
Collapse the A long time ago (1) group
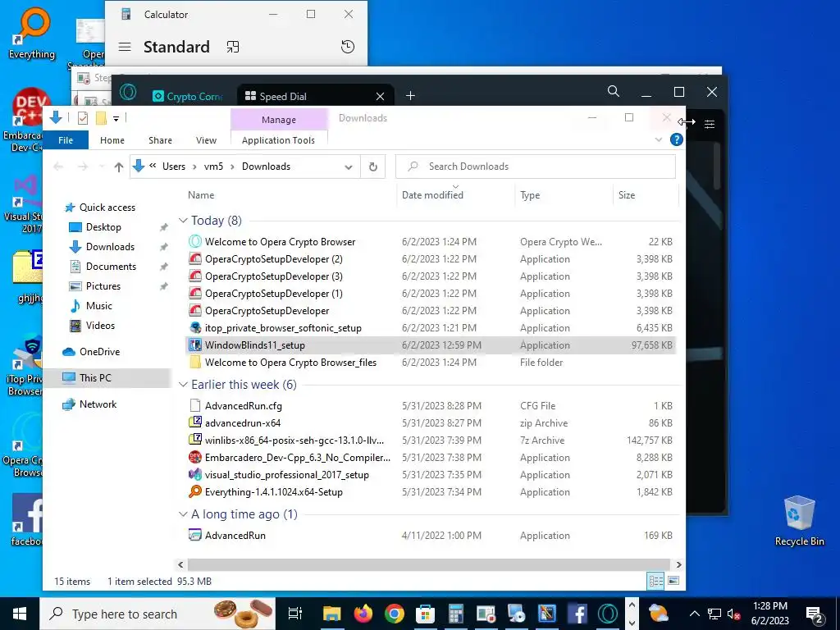(x=183, y=514)
